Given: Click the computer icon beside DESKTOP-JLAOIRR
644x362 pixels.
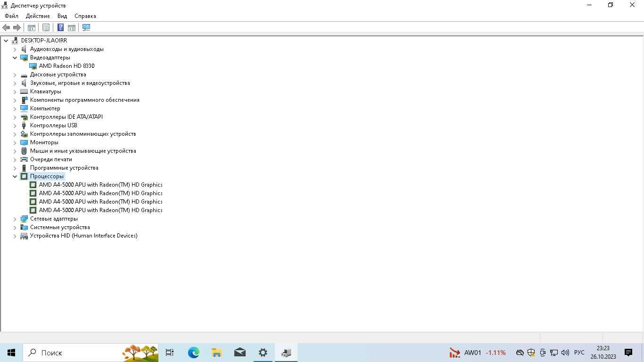Looking at the screenshot, I should pos(15,41).
